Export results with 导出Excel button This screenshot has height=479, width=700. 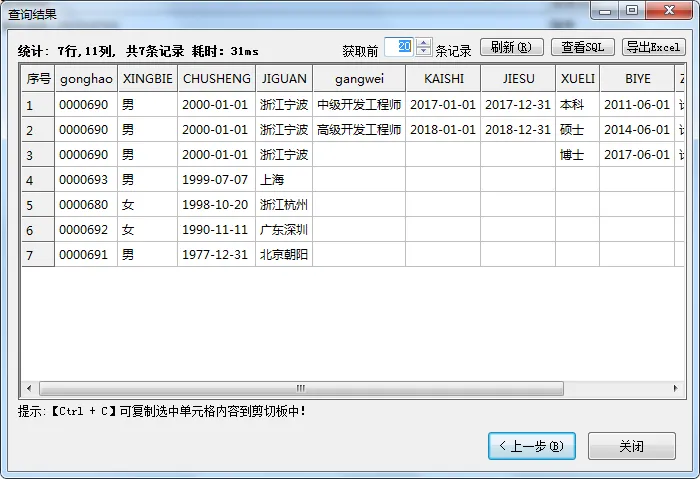click(654, 47)
